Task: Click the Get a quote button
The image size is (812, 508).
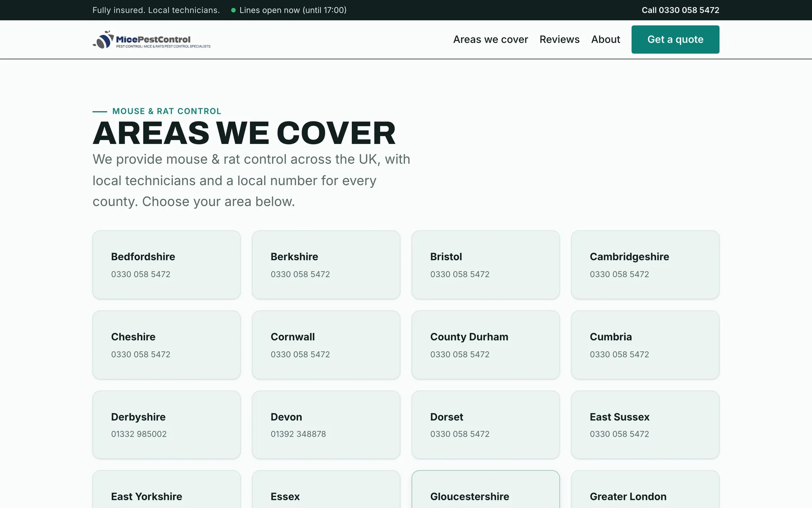Action: click(x=675, y=39)
